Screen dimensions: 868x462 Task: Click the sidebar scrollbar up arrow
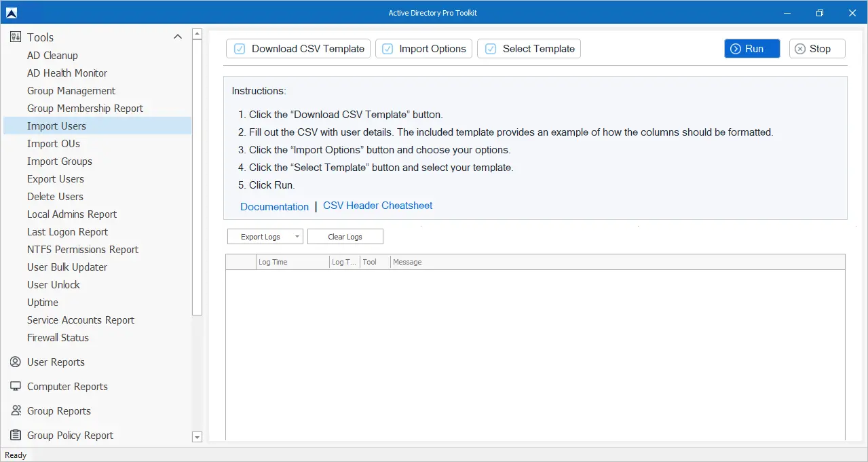197,34
